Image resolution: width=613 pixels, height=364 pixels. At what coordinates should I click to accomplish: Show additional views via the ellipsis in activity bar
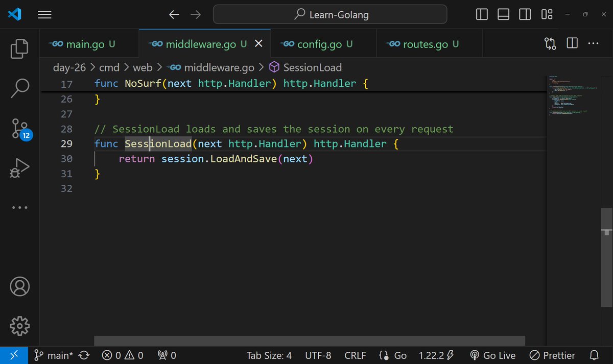[x=19, y=208]
